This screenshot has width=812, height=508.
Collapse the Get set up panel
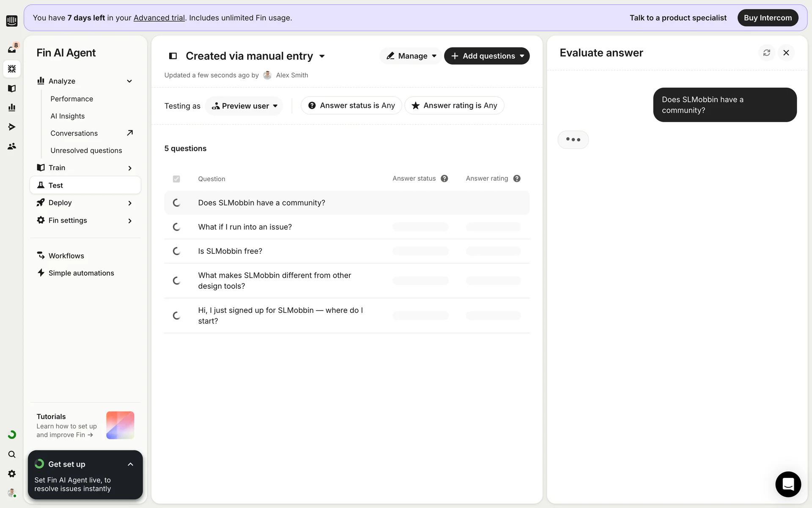[x=130, y=464]
